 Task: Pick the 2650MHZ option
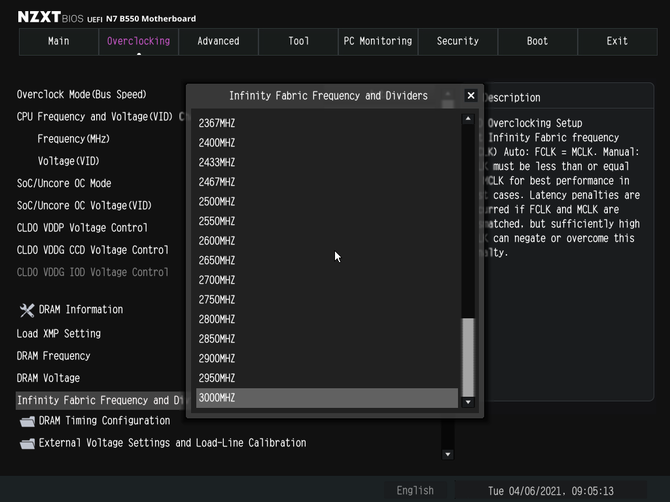click(x=327, y=261)
